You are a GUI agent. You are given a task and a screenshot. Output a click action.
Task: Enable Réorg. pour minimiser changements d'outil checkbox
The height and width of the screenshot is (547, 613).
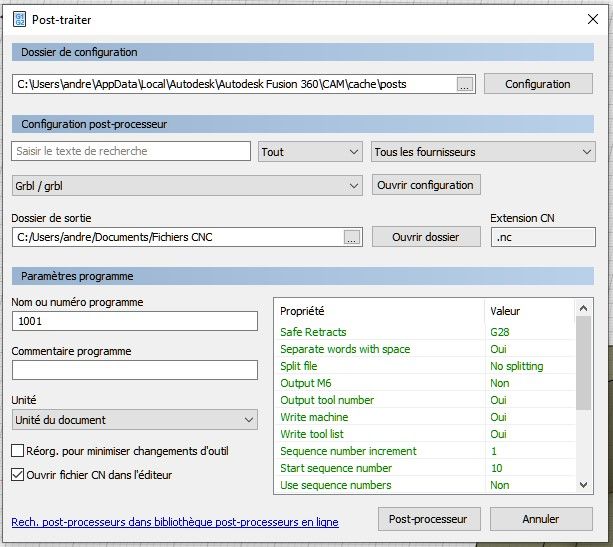coord(18,452)
